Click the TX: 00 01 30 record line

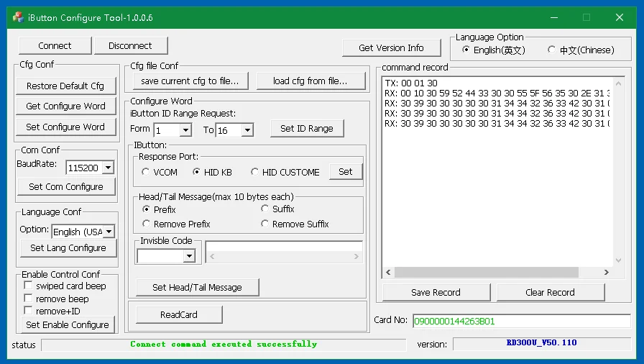pyautogui.click(x=411, y=83)
